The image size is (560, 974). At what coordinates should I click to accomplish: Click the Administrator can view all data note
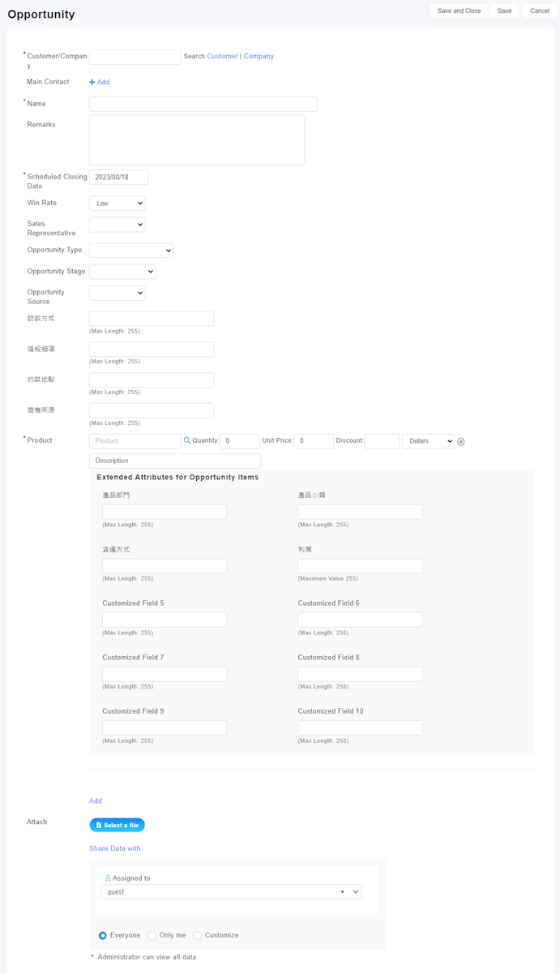tap(144, 957)
